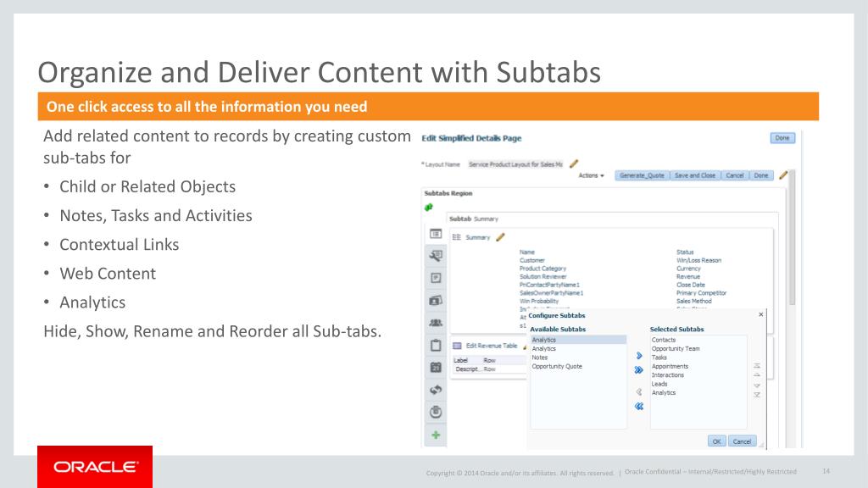
Task: Open the circular arrows sidebar subtab icon
Action: point(436,390)
